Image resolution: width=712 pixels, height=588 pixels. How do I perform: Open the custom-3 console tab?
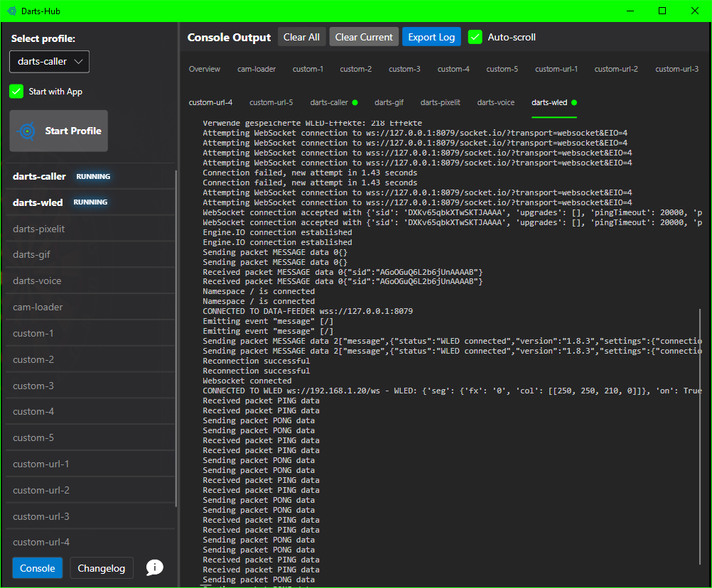(x=404, y=69)
